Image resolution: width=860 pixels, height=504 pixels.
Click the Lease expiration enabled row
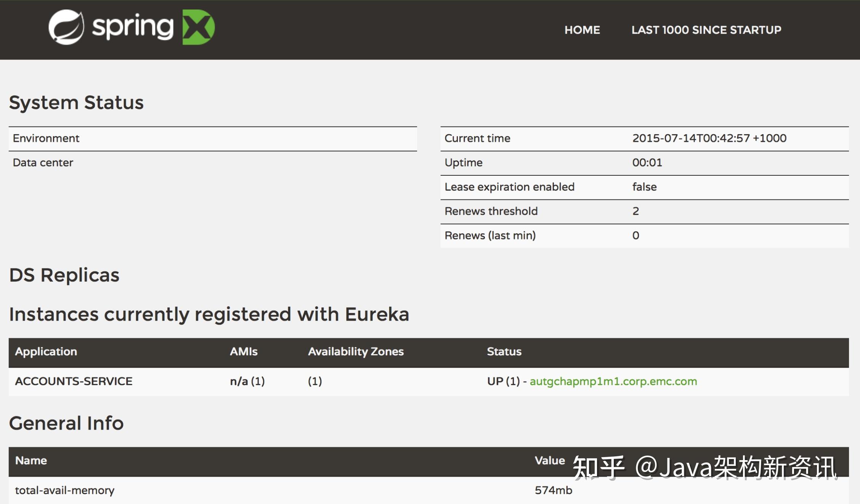[x=509, y=187]
